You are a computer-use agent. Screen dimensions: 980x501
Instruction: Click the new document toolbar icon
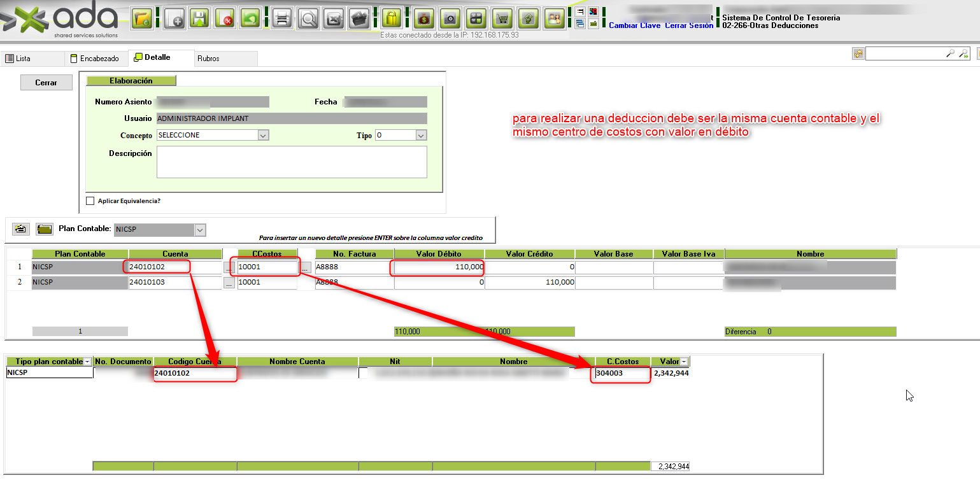tap(174, 18)
